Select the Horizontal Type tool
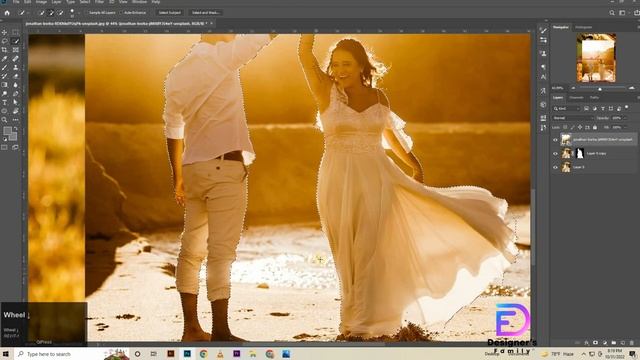The height and width of the screenshot is (360, 640). [4, 102]
